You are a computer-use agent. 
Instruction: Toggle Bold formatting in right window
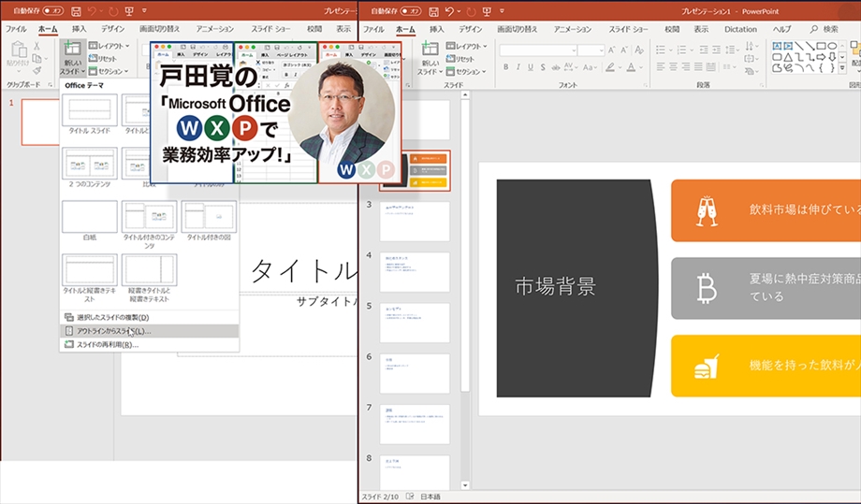click(505, 67)
